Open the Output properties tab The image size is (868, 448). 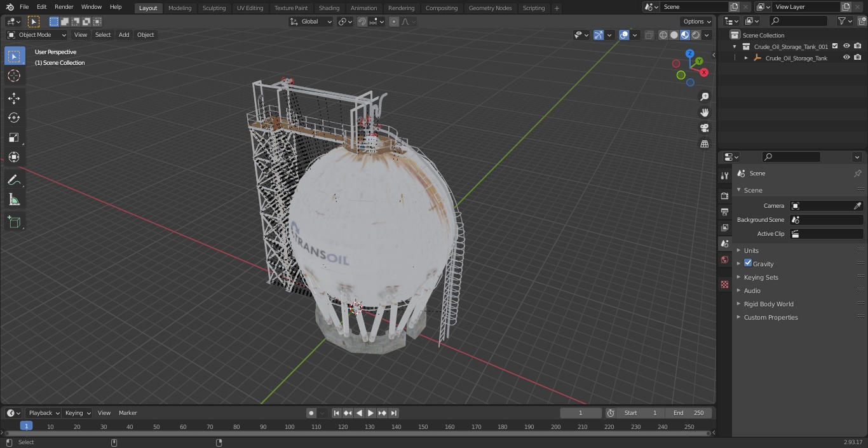click(x=724, y=212)
